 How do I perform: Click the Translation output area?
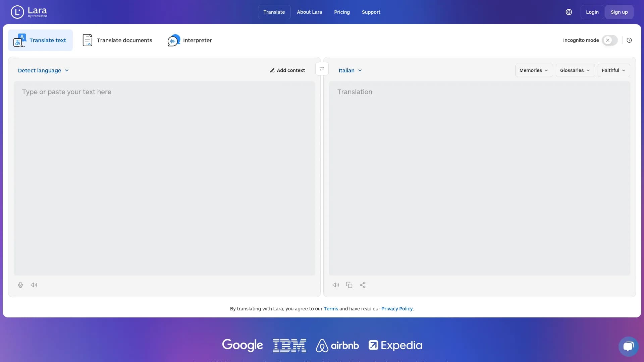coord(480,178)
